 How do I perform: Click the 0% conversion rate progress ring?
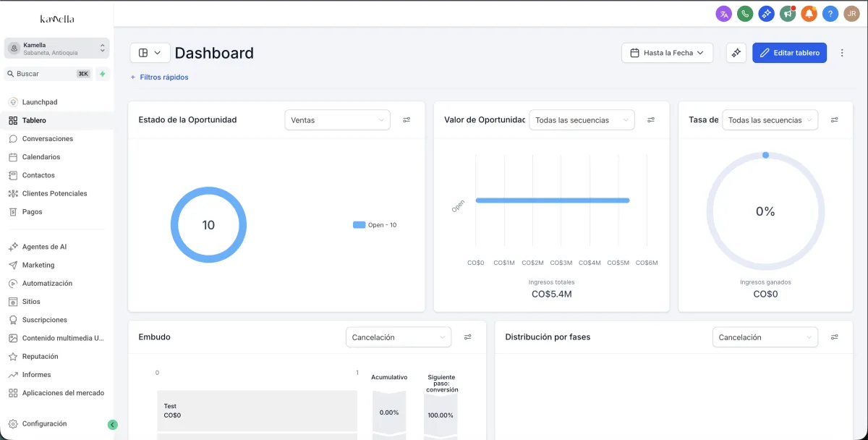[765, 211]
